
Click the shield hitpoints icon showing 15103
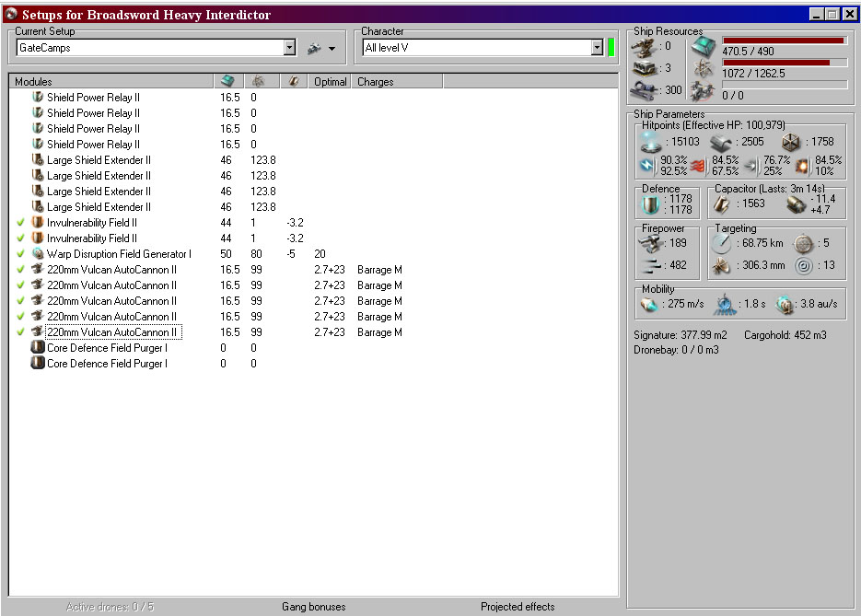pyautogui.click(x=651, y=142)
